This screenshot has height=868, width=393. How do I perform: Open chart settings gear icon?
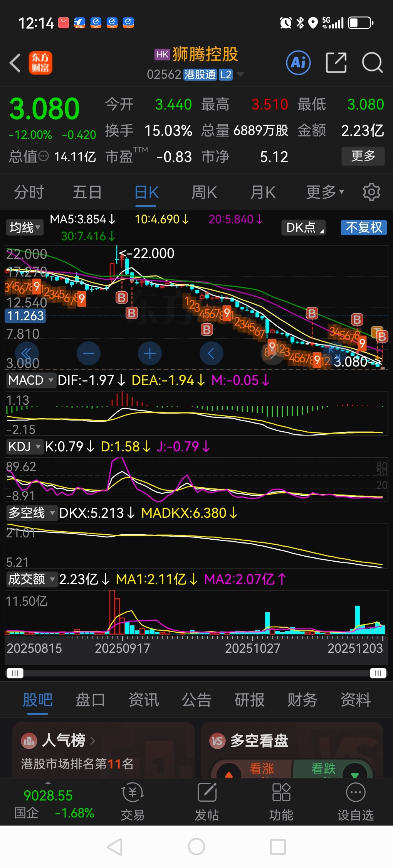coord(371,192)
